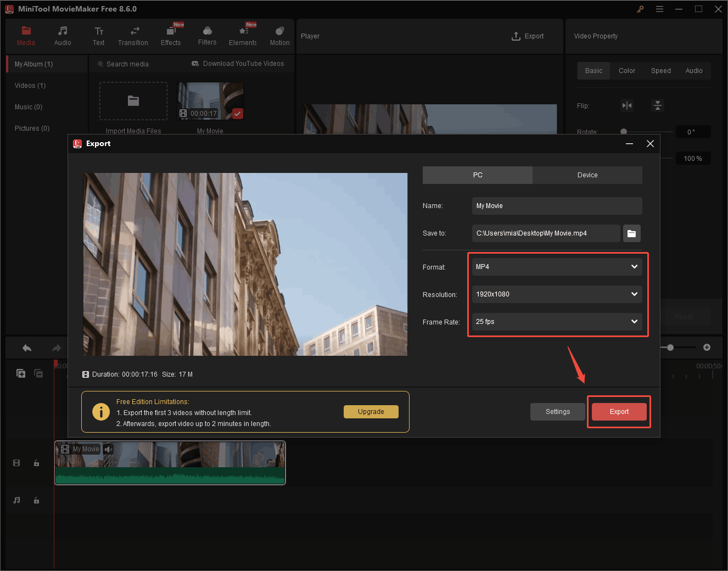Click the add track icon on timeline

click(x=21, y=373)
